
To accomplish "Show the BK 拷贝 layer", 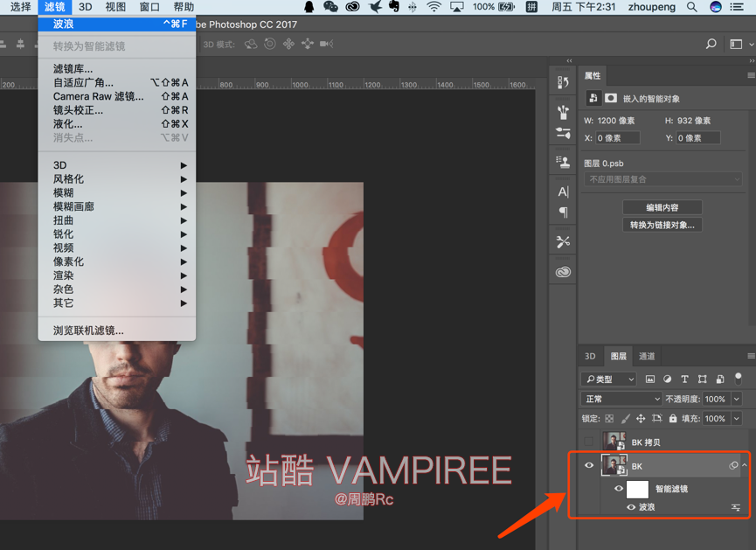I will pos(589,442).
